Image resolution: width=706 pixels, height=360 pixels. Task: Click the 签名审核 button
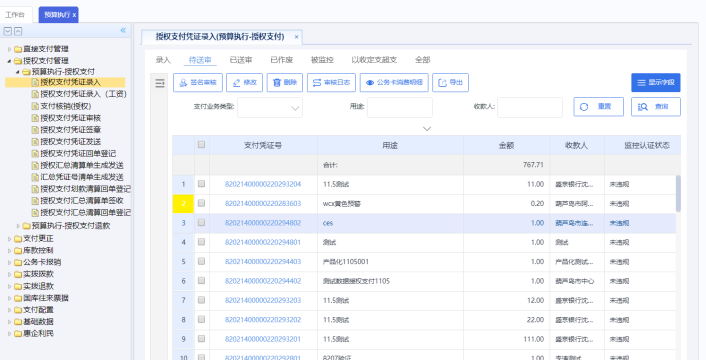point(198,83)
